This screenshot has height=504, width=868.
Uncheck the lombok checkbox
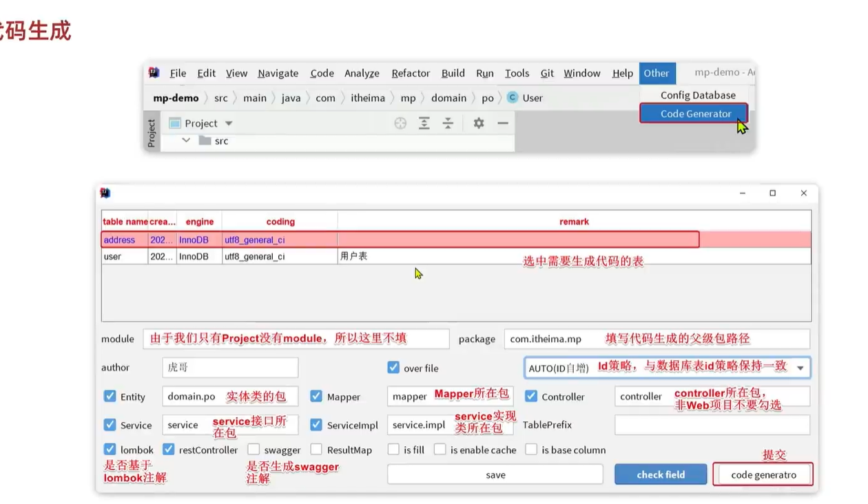(110, 449)
